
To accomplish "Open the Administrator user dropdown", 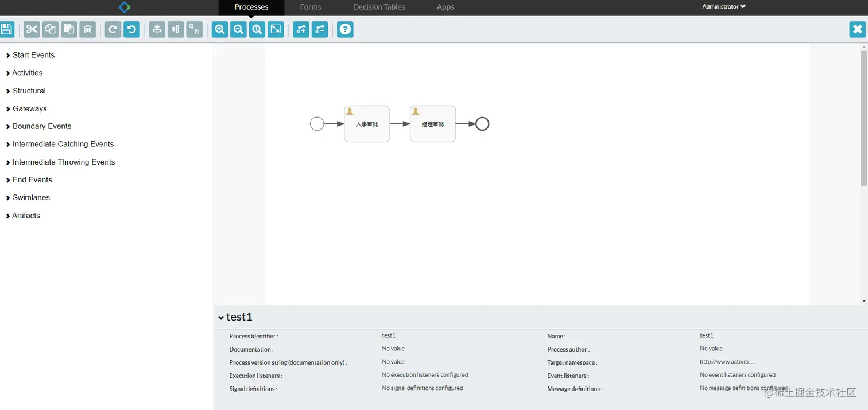I will (x=724, y=7).
